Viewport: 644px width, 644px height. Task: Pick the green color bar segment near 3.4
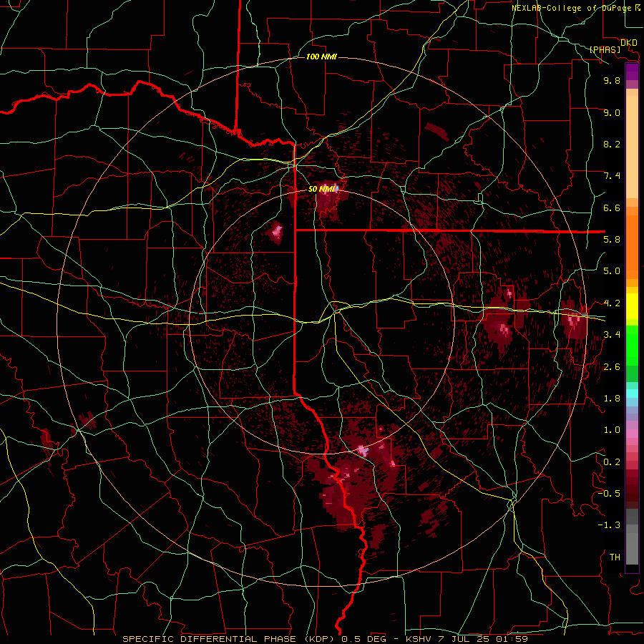pos(632,345)
